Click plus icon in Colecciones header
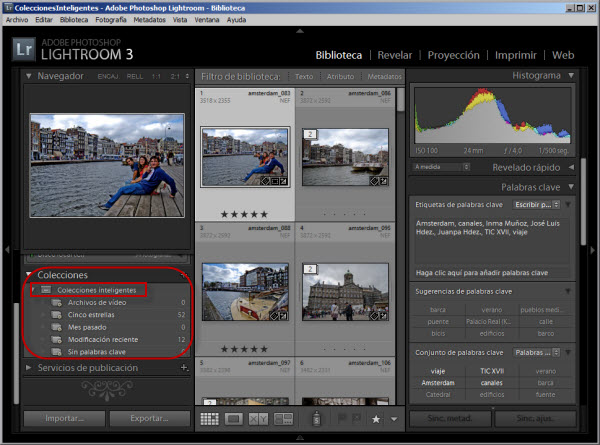 click(x=184, y=275)
